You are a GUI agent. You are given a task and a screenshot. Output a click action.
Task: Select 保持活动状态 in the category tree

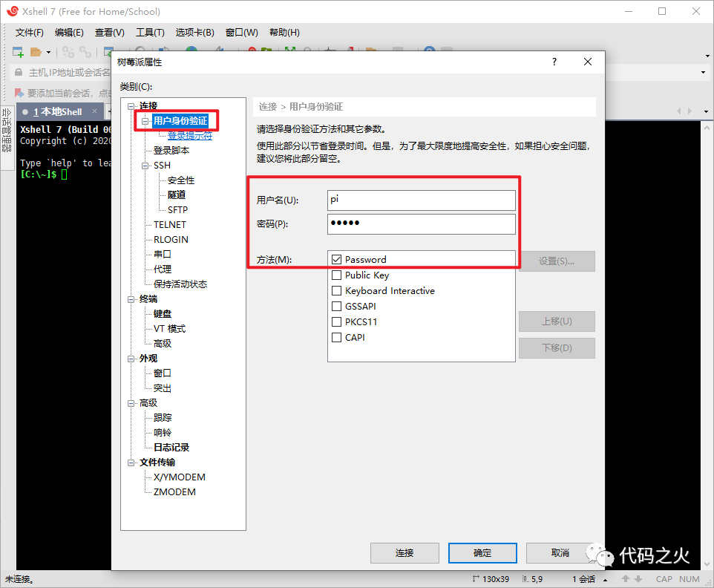click(180, 284)
